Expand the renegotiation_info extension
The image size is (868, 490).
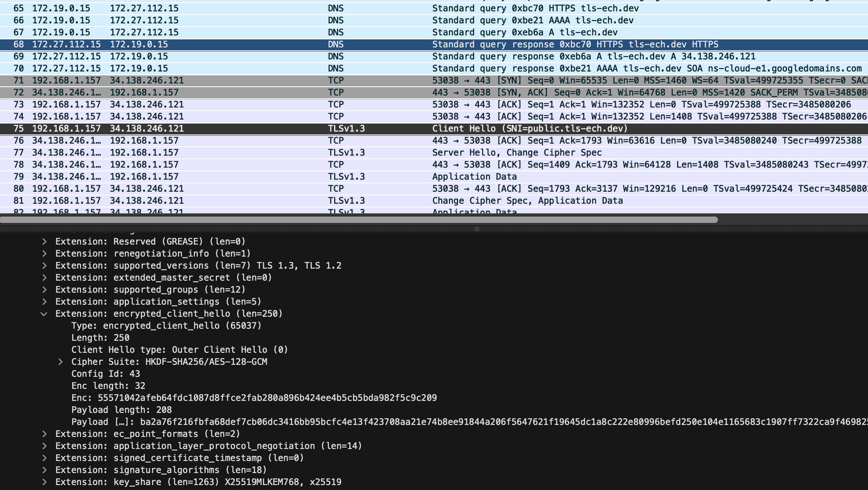point(44,253)
